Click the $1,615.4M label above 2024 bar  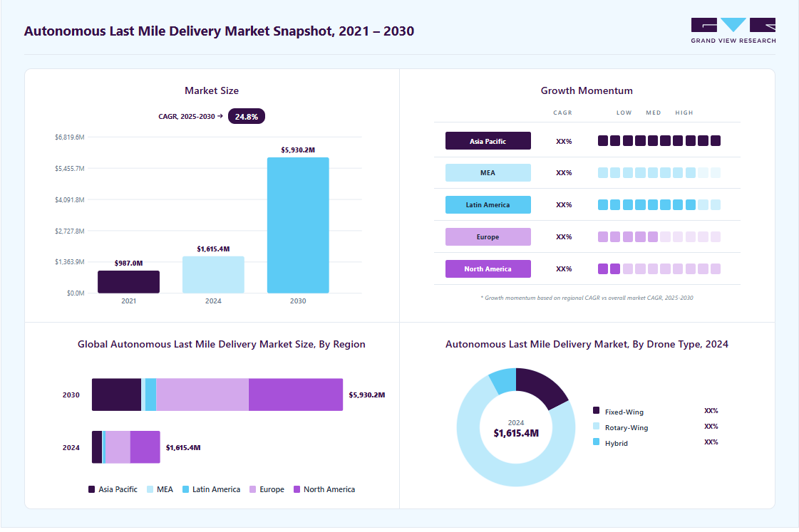coord(213,249)
